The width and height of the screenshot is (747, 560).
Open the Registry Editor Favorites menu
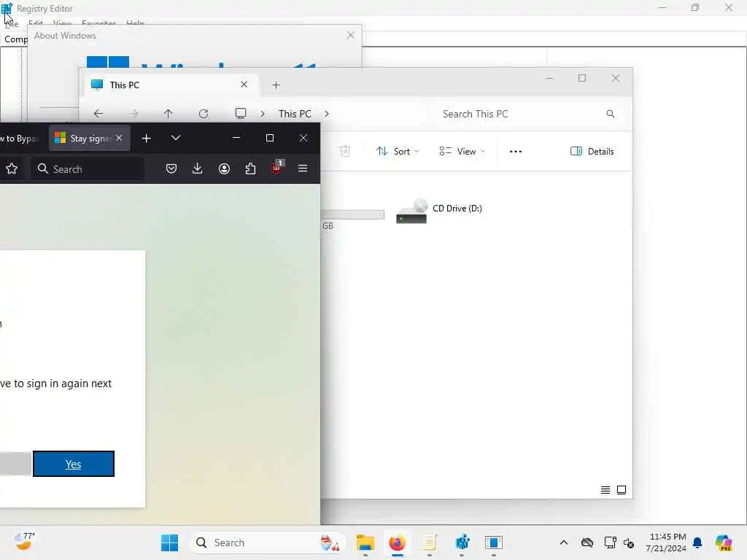(x=98, y=23)
